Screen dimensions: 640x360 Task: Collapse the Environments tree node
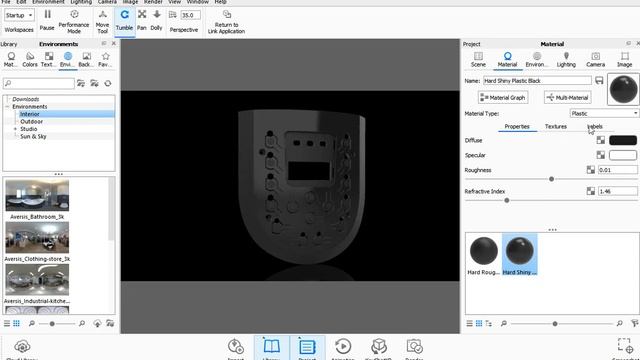(7, 107)
